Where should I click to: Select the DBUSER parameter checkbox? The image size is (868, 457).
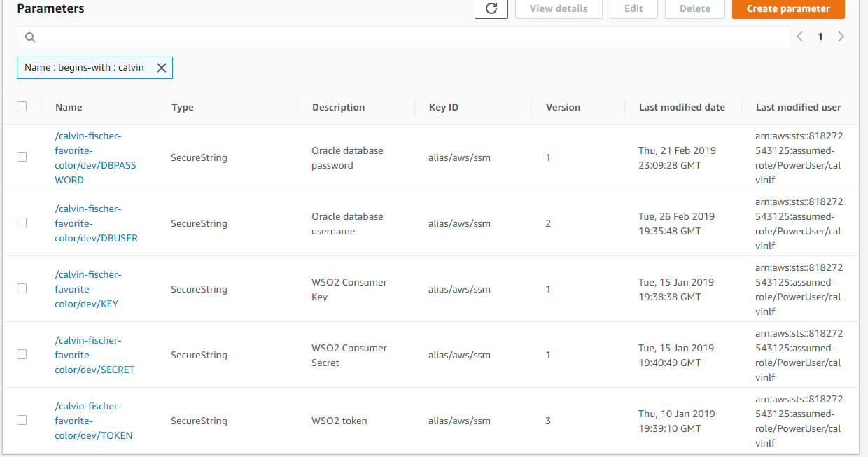pyautogui.click(x=22, y=223)
